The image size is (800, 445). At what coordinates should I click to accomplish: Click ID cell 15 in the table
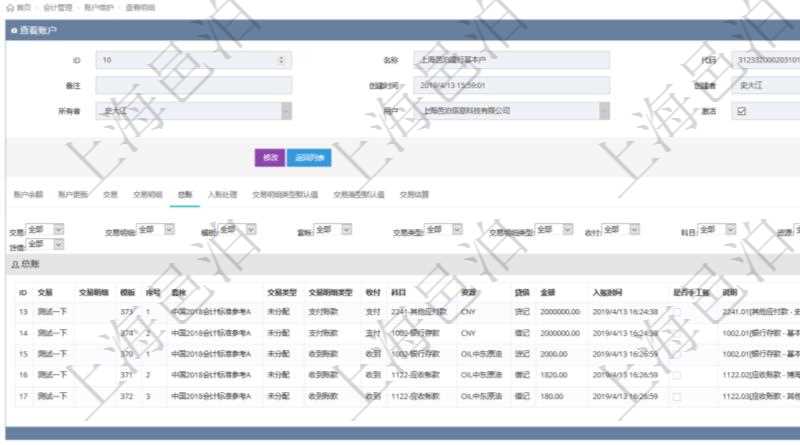point(23,354)
